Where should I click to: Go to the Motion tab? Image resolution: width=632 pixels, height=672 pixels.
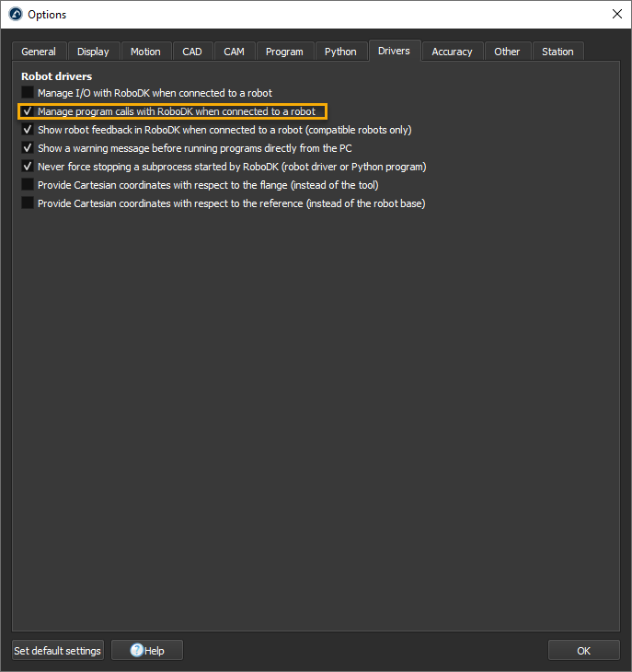tap(145, 52)
